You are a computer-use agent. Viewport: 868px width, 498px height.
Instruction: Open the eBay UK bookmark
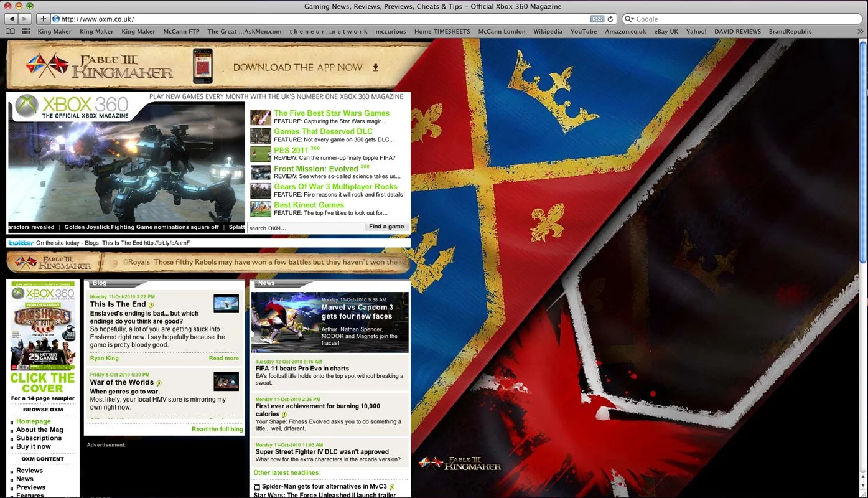click(x=666, y=31)
